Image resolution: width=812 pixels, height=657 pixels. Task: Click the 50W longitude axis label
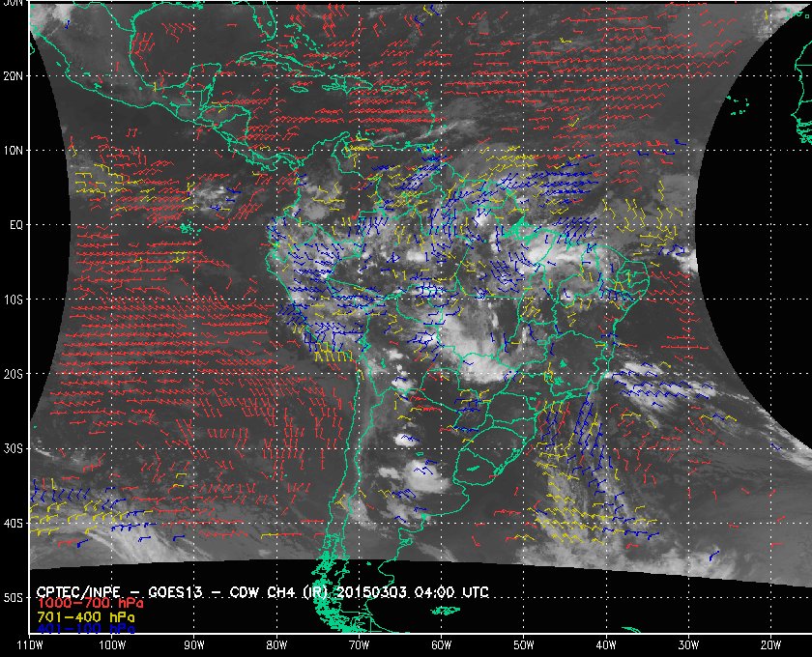(524, 645)
